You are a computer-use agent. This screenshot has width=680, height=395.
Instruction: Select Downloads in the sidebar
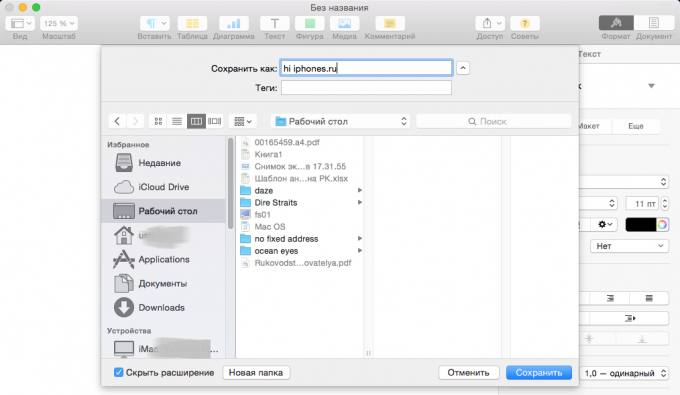163,307
